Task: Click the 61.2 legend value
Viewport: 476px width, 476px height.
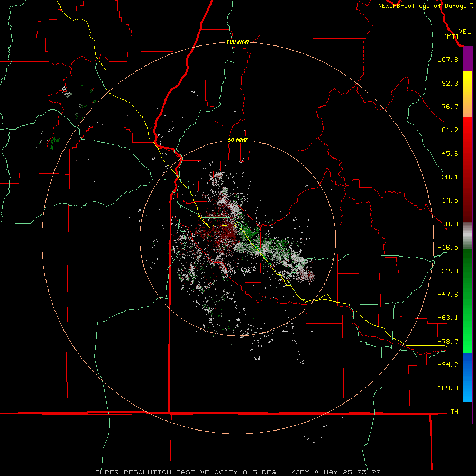Action: tap(450, 130)
